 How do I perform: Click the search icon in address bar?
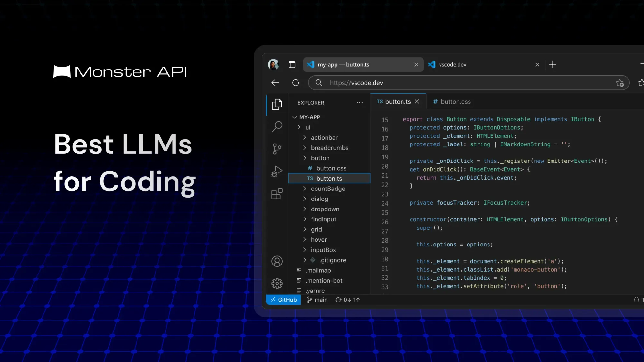pyautogui.click(x=319, y=83)
